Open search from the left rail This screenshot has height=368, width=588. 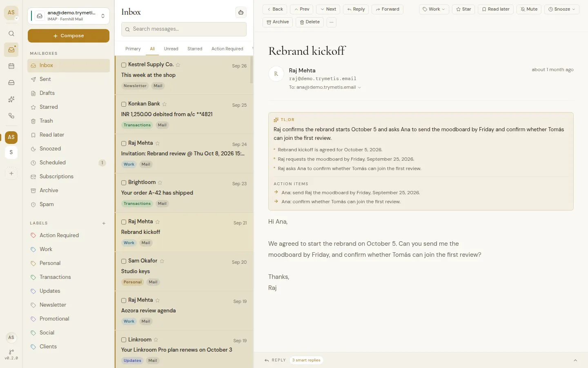[11, 34]
